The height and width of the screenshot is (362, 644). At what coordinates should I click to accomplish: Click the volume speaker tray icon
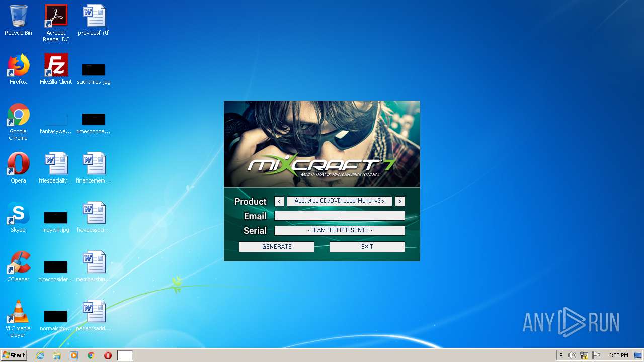[572, 355]
